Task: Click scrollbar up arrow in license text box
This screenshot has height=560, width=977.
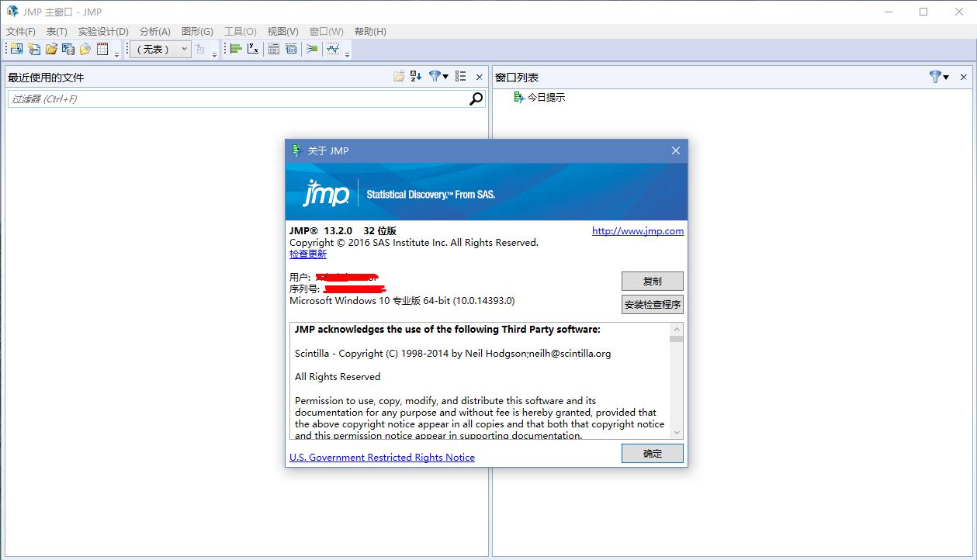Action: [x=677, y=329]
